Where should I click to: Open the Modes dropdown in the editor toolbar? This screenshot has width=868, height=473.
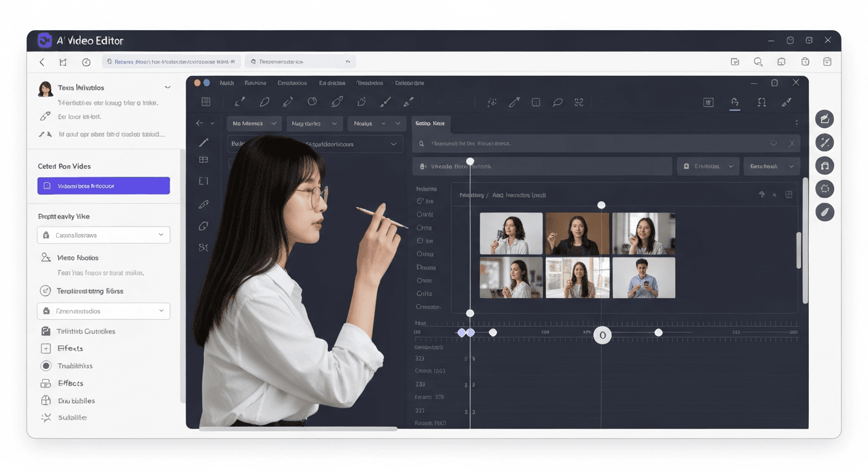coord(376,123)
